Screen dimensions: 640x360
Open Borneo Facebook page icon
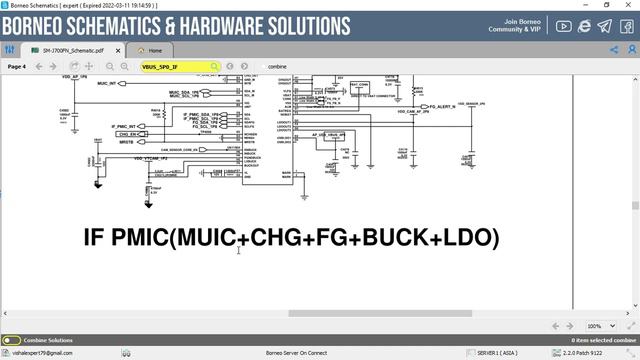tap(627, 27)
